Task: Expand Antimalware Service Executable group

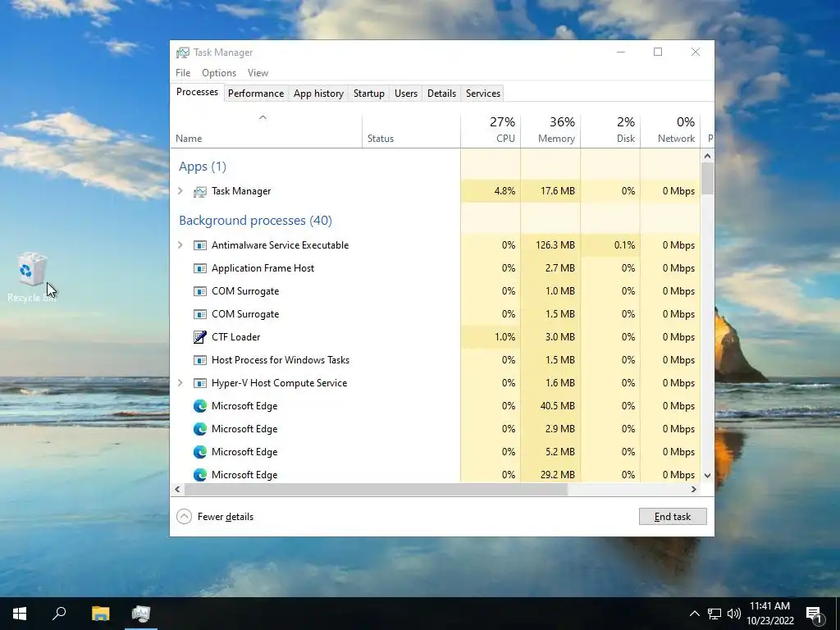Action: [x=180, y=245]
